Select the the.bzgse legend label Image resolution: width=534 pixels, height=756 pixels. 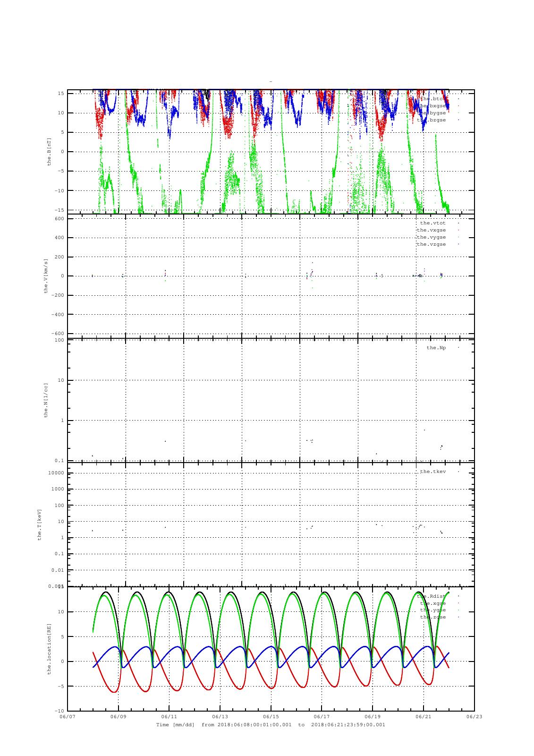point(432,120)
